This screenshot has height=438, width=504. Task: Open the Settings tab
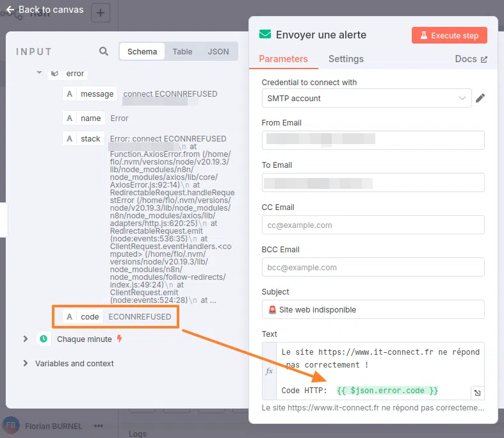(346, 59)
